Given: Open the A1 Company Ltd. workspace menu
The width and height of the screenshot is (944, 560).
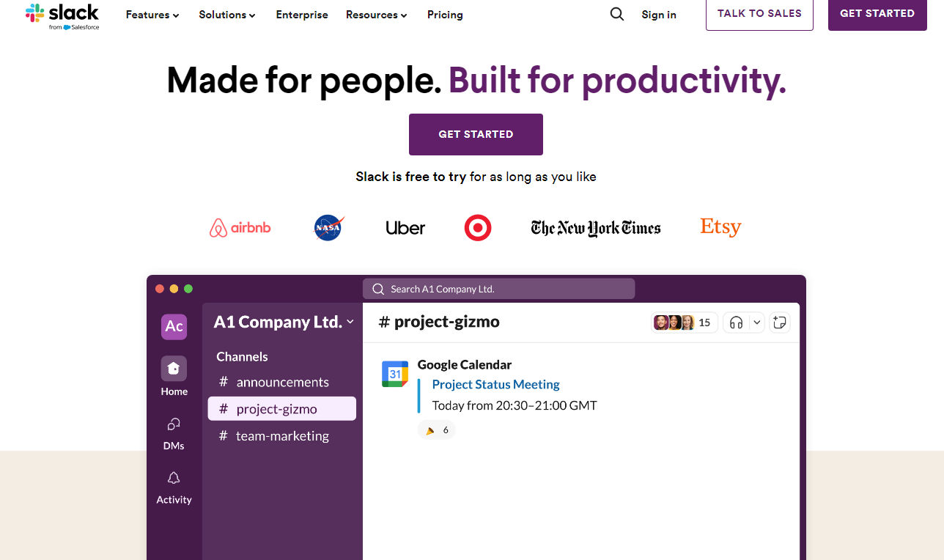Looking at the screenshot, I should 284,322.
